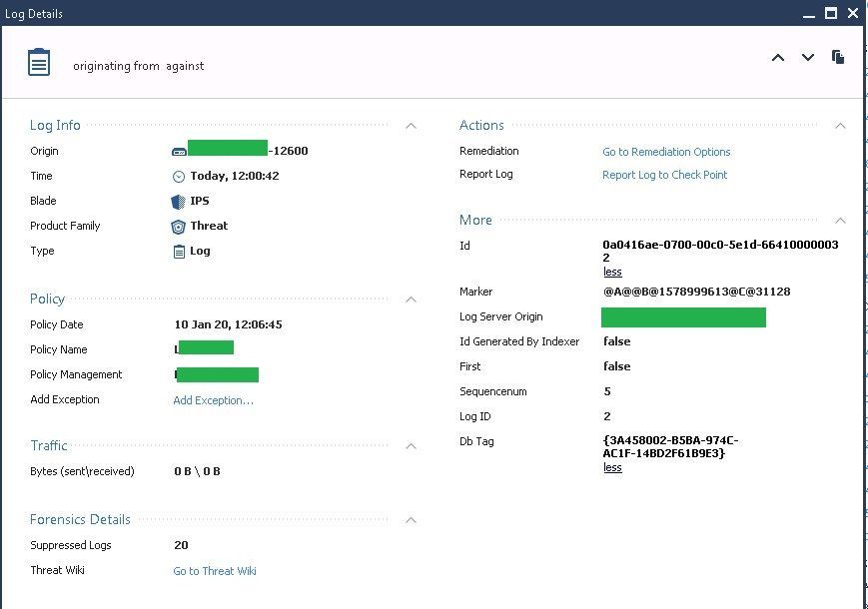Click Report Log to Check Point link
Image resolution: width=868 pixels, height=609 pixels.
click(x=664, y=175)
